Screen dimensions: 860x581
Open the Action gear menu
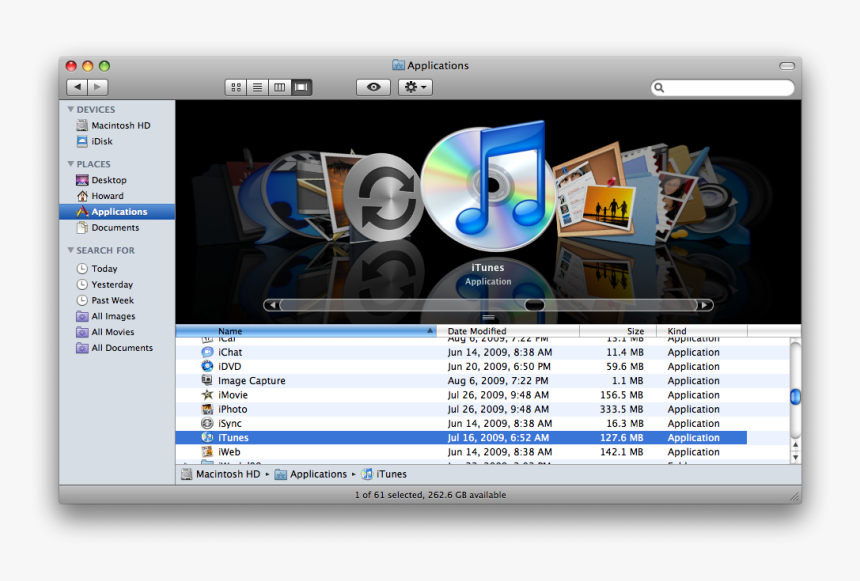(x=414, y=87)
